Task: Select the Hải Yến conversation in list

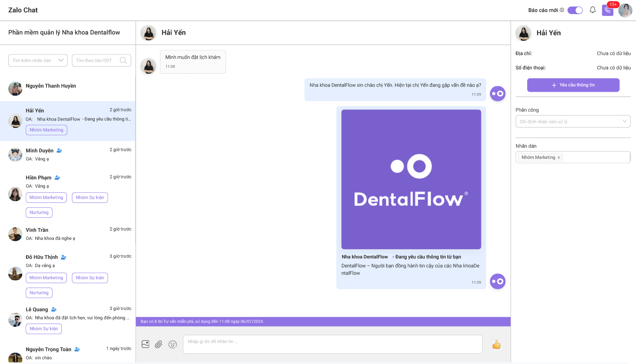Action: pyautogui.click(x=68, y=121)
